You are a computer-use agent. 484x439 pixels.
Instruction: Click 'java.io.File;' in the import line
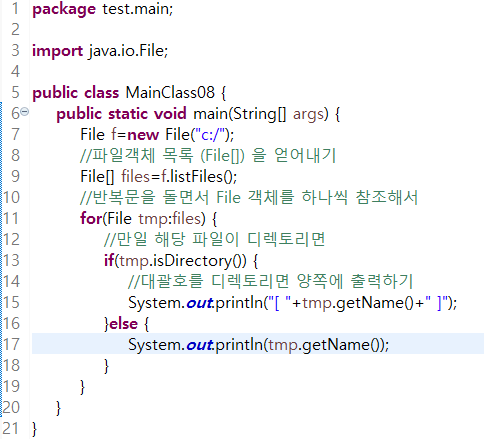point(128,51)
